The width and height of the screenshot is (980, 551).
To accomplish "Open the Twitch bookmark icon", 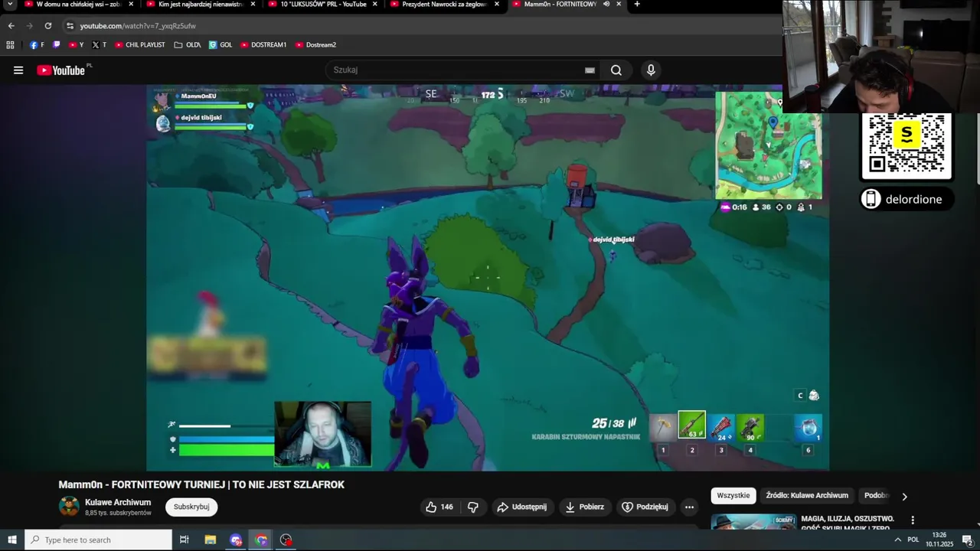I will (57, 45).
